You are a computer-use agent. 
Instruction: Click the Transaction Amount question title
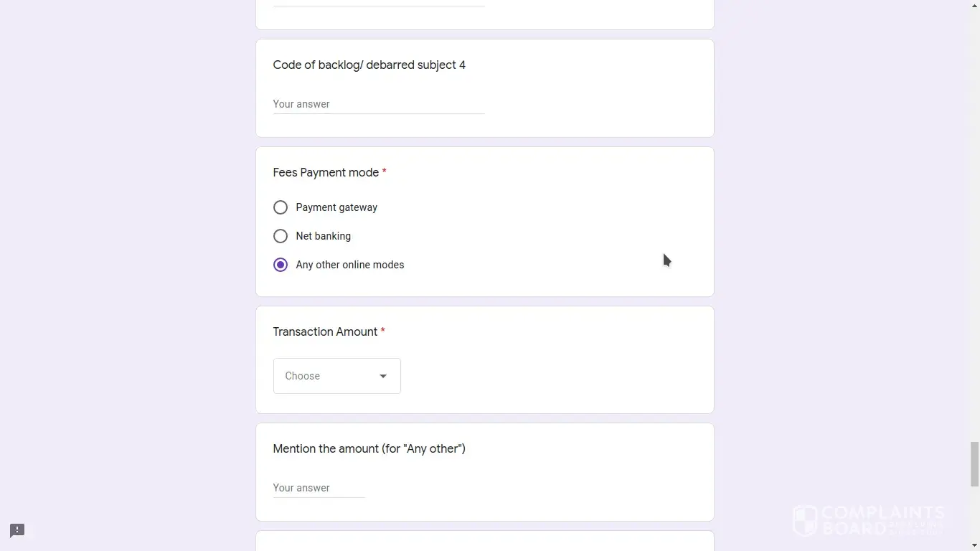325,331
